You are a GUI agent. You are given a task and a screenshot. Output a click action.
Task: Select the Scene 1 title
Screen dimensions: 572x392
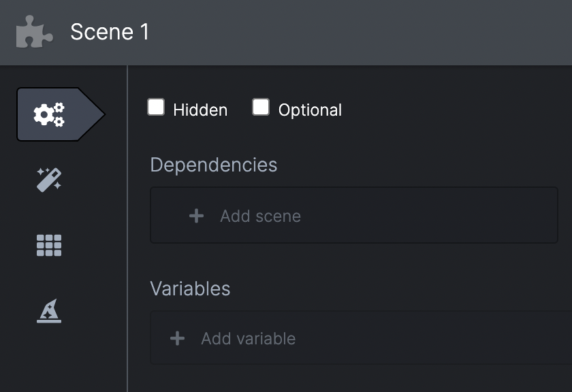point(110,31)
